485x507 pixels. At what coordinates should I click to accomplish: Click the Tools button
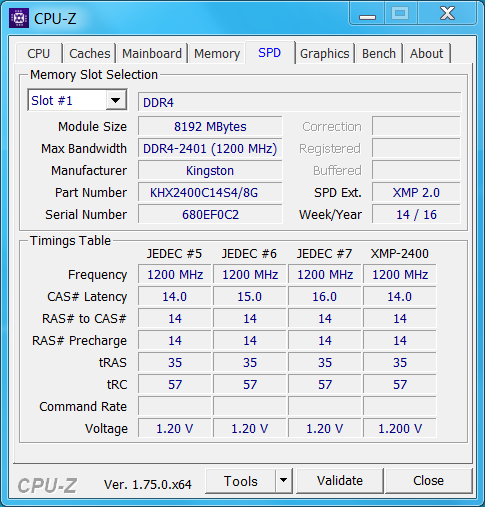tap(241, 481)
